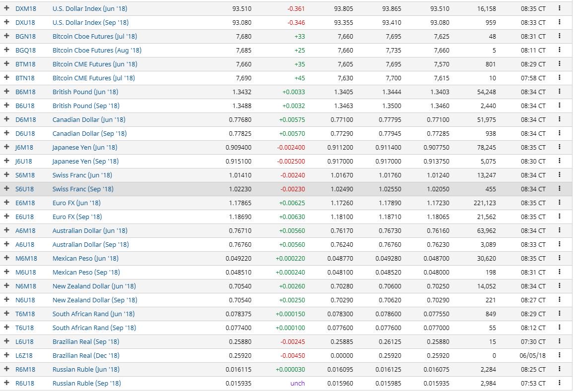The width and height of the screenshot is (574, 392).
Task: Expand the A6M18 row with plus icon
Action: 6,230
